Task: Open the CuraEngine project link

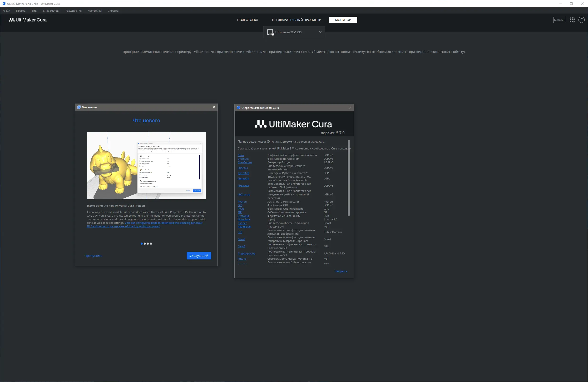Action: point(245,163)
